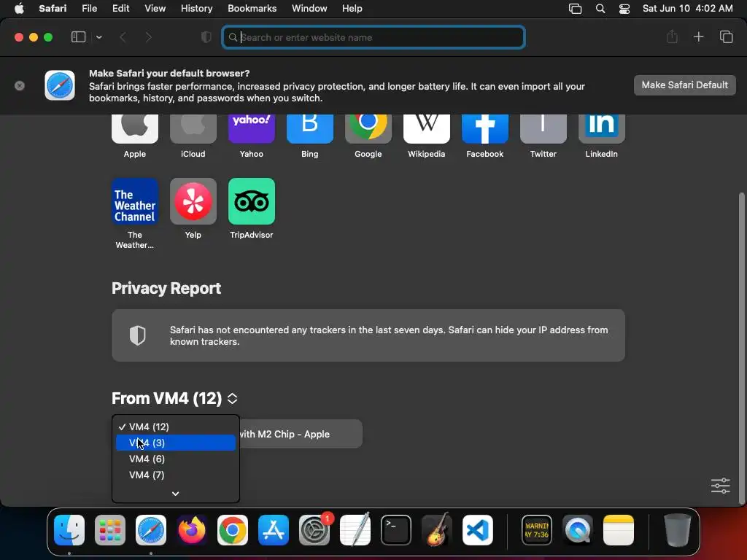Open the History menu
This screenshot has height=560, width=747.
196,9
